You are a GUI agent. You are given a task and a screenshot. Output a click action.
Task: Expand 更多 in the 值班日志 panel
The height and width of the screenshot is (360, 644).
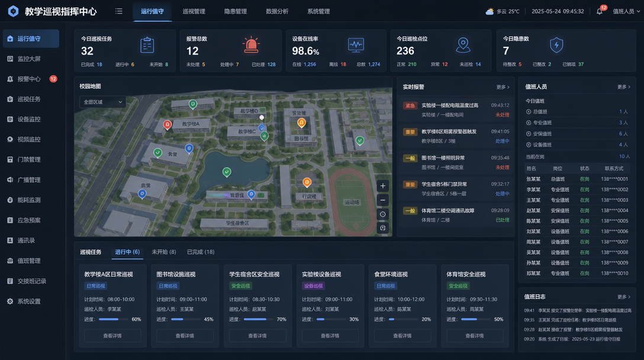(x=623, y=297)
